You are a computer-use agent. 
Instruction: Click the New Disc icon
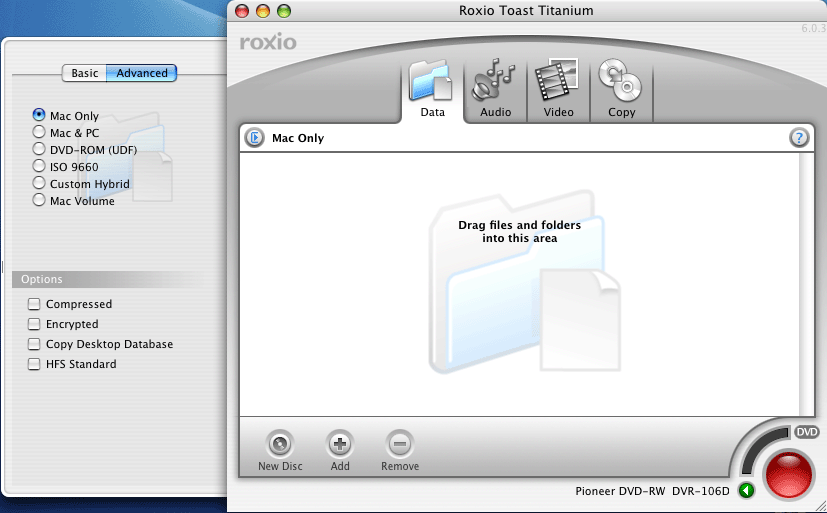pyautogui.click(x=280, y=444)
